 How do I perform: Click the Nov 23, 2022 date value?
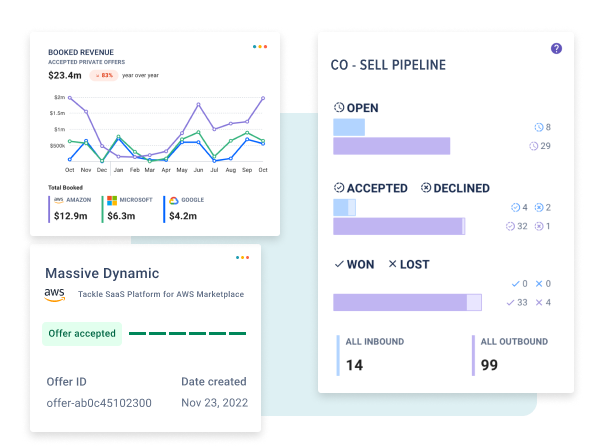(215, 403)
